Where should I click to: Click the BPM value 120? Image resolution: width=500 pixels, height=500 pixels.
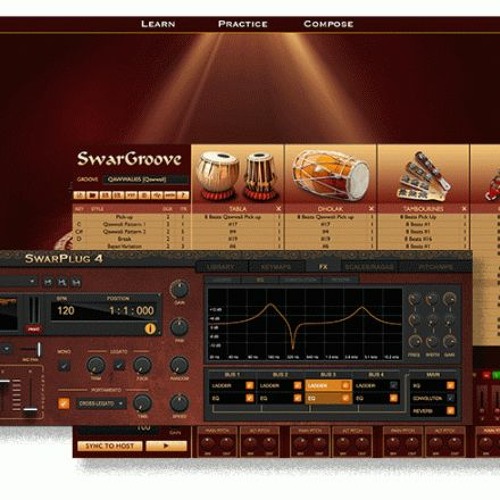66,311
